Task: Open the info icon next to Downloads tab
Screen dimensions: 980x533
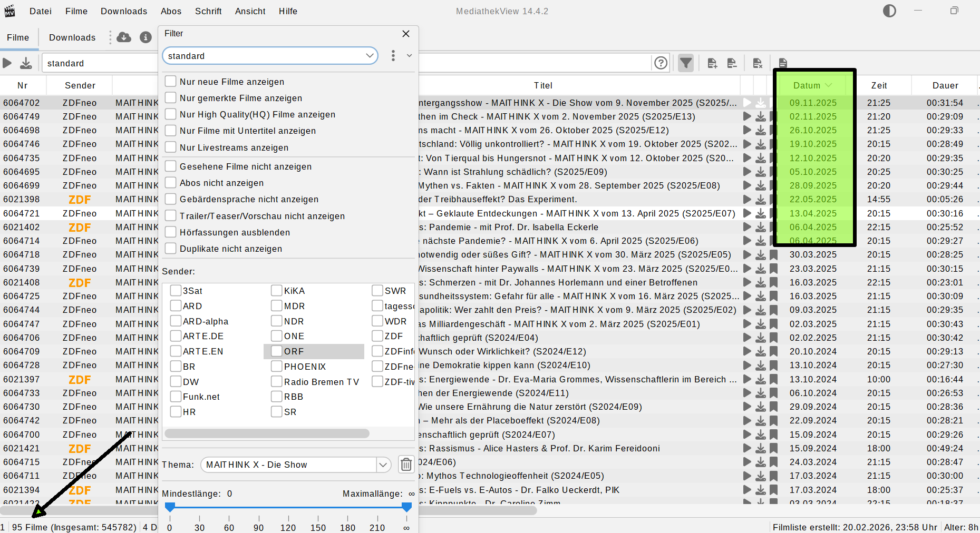Action: pos(145,37)
